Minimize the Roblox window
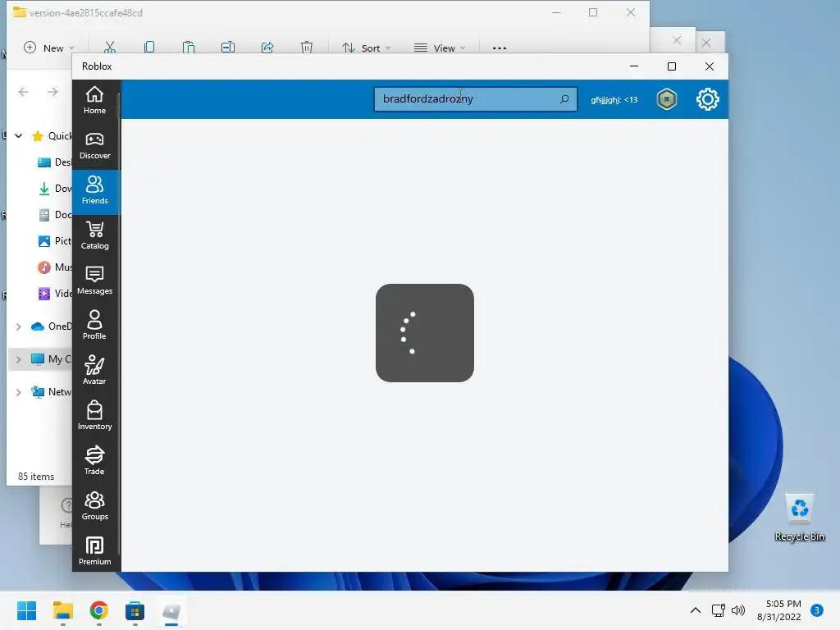The height and width of the screenshot is (630, 840). 634,66
